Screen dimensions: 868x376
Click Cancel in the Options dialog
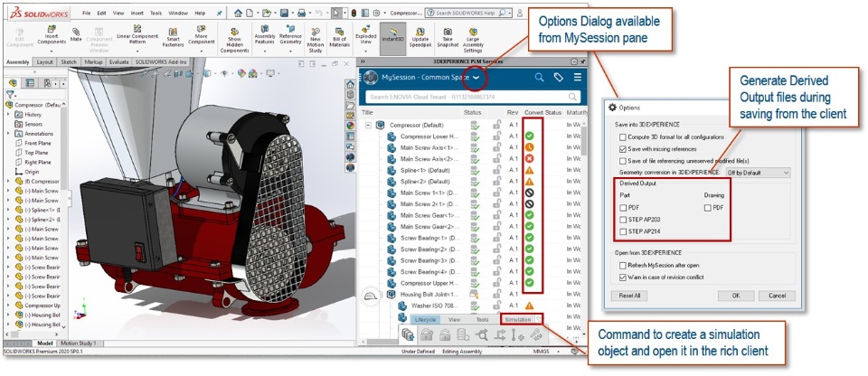(x=777, y=296)
